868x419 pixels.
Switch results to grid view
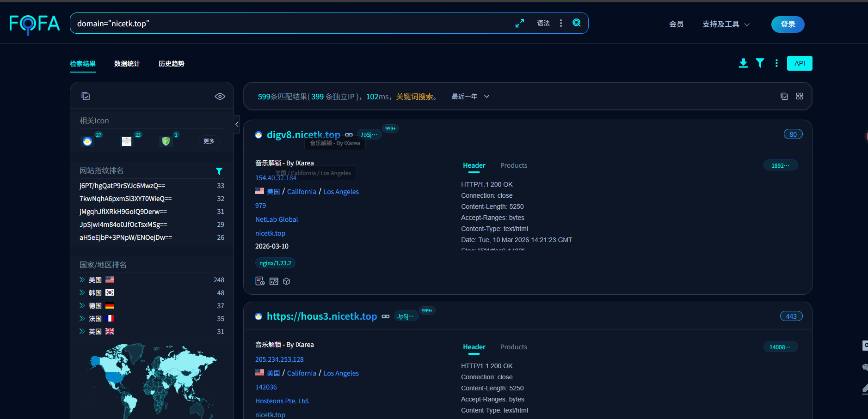tap(800, 96)
